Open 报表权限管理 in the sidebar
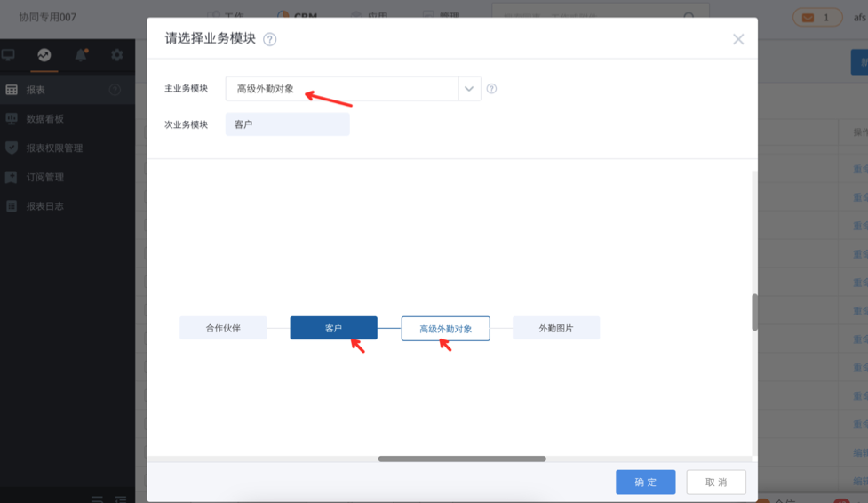 (68, 148)
